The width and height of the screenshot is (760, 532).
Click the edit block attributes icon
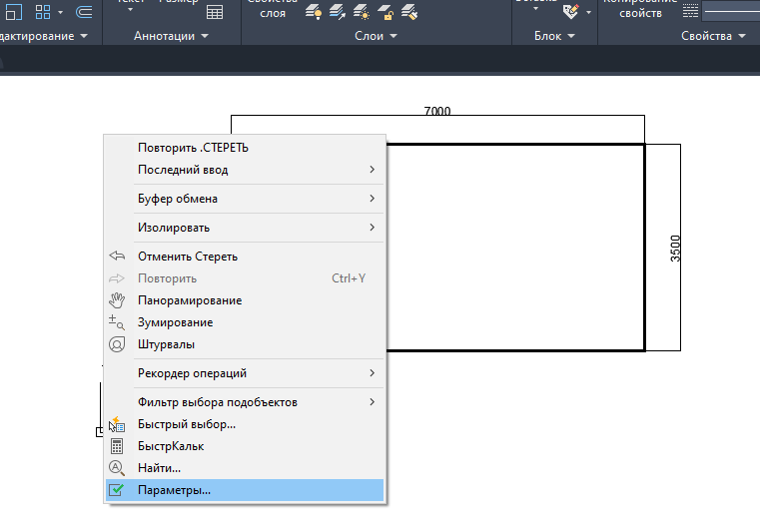570,12
